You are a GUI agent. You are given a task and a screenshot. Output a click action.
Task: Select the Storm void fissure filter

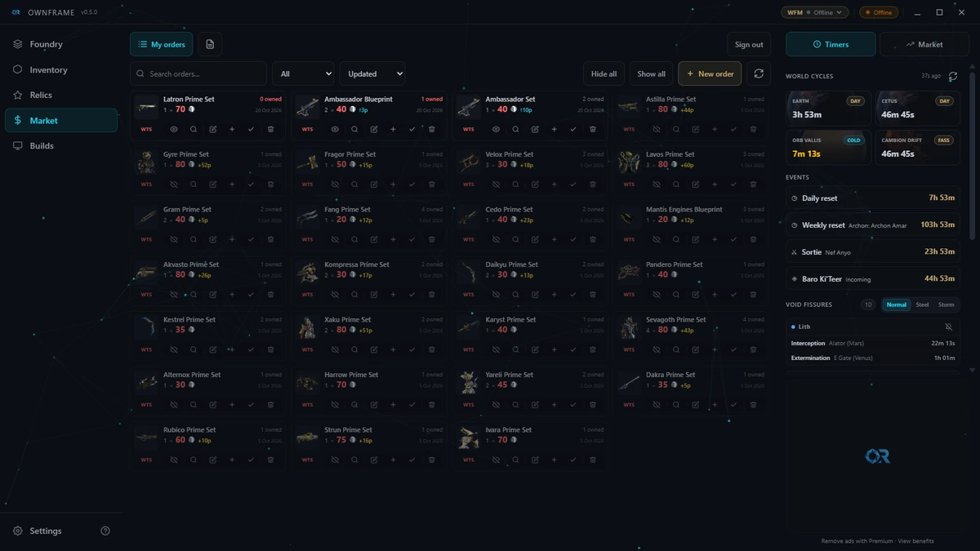click(x=946, y=304)
